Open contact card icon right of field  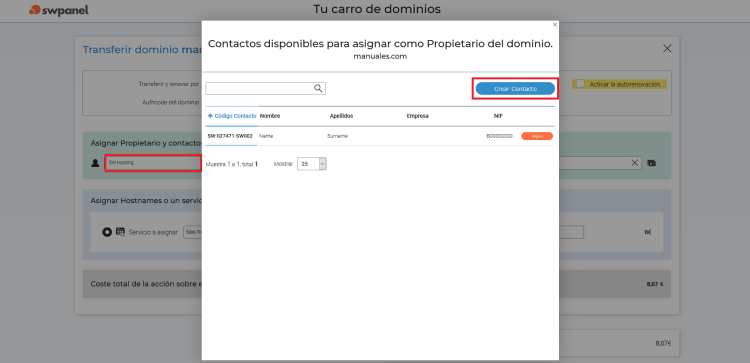(x=651, y=163)
